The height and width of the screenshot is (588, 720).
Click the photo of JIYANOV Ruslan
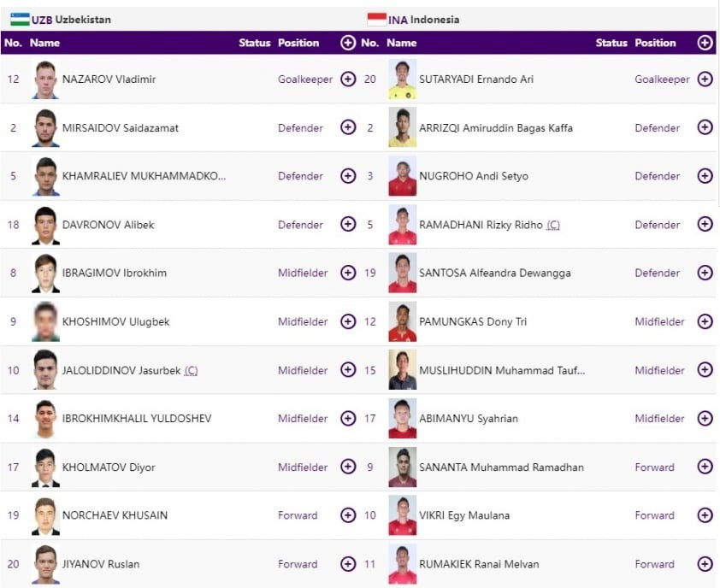46,564
